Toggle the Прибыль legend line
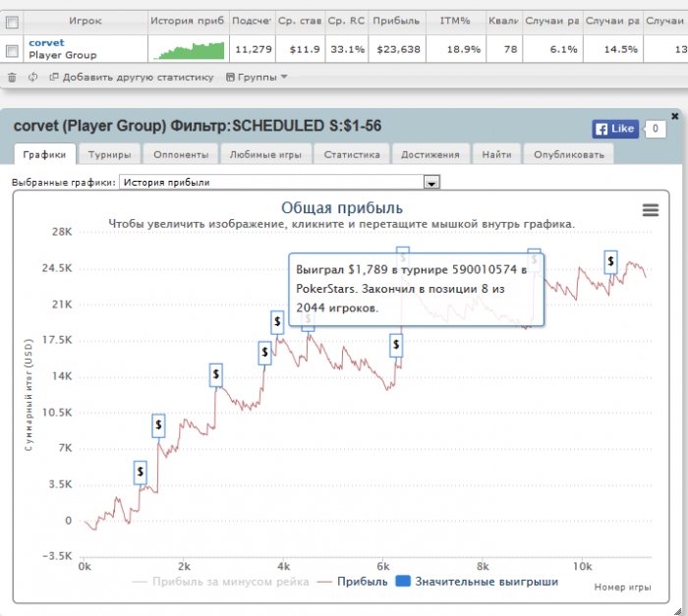 pyautogui.click(x=344, y=582)
